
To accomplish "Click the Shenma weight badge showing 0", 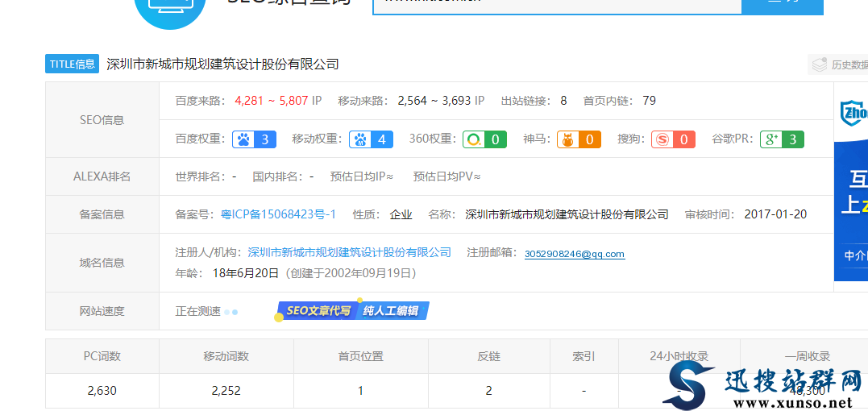I will 579,139.
